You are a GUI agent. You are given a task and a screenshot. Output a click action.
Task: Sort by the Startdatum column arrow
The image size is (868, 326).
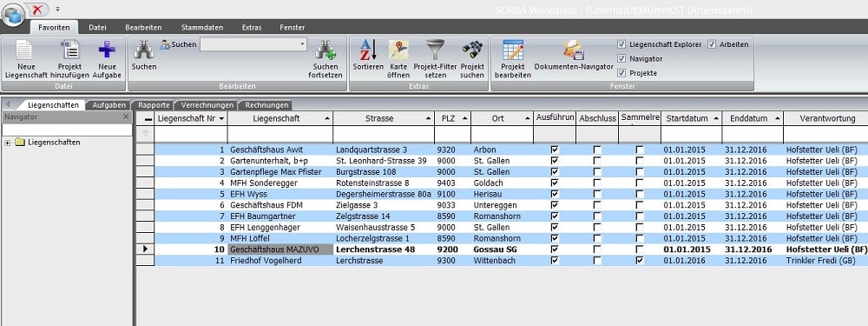click(716, 118)
